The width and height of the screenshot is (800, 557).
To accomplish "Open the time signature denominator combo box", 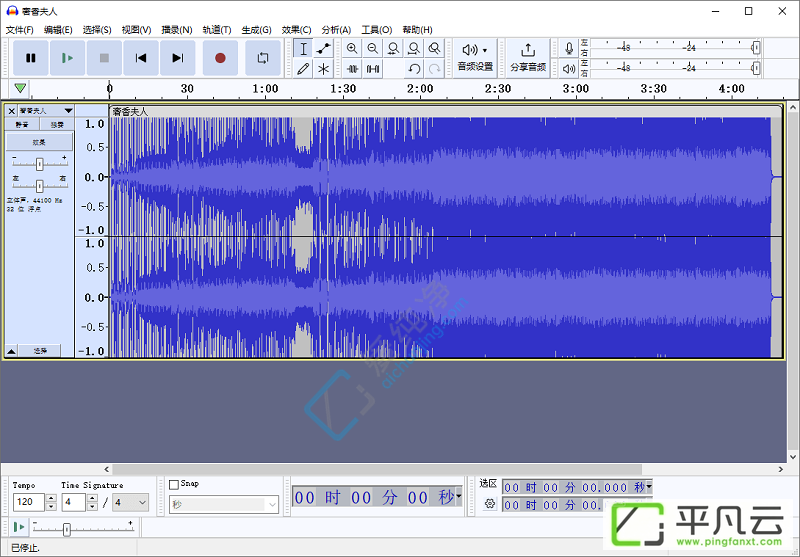I will coord(131,502).
